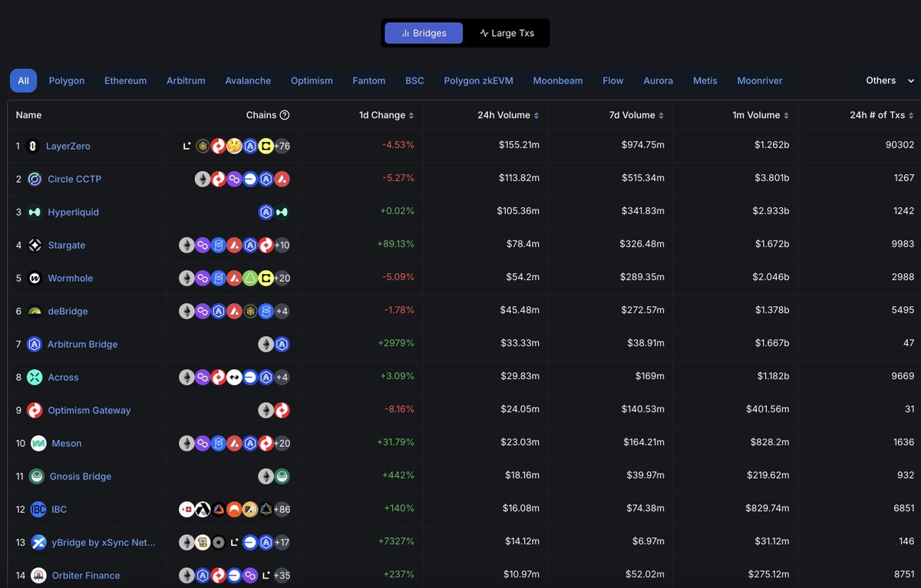Open the Wormhole link
Screen dimensions: 921x588
(70, 278)
